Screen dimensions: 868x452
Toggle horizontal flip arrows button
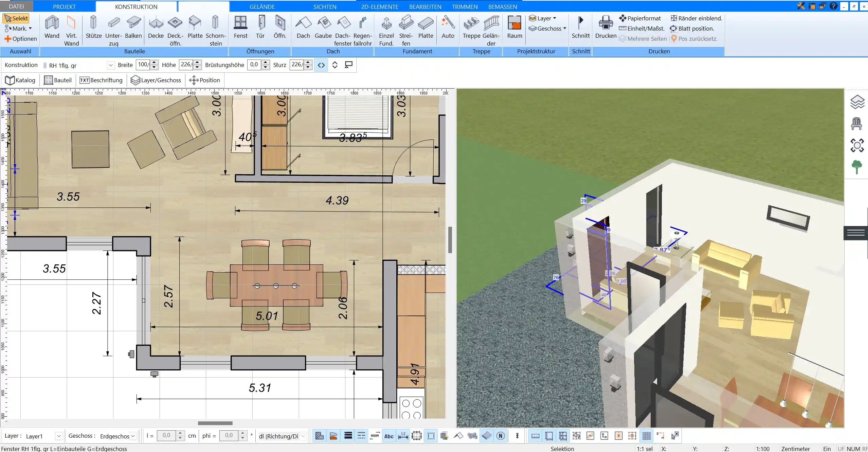click(x=321, y=65)
